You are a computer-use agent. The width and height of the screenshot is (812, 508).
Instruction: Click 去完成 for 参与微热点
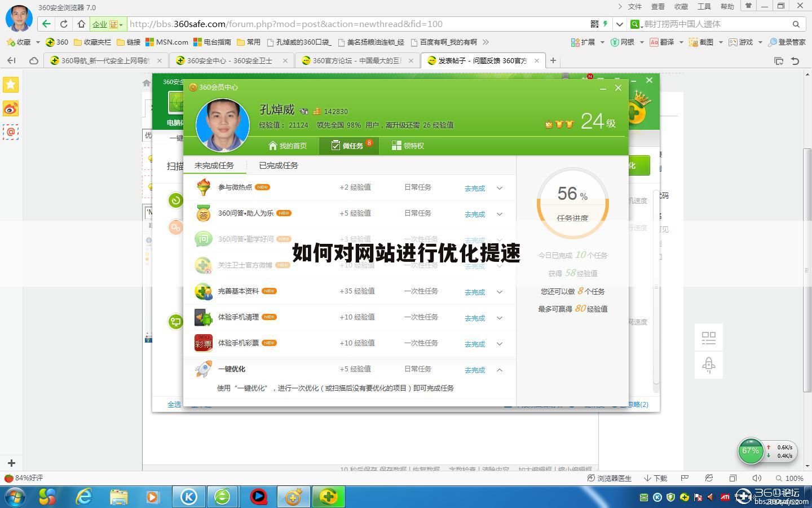point(475,189)
